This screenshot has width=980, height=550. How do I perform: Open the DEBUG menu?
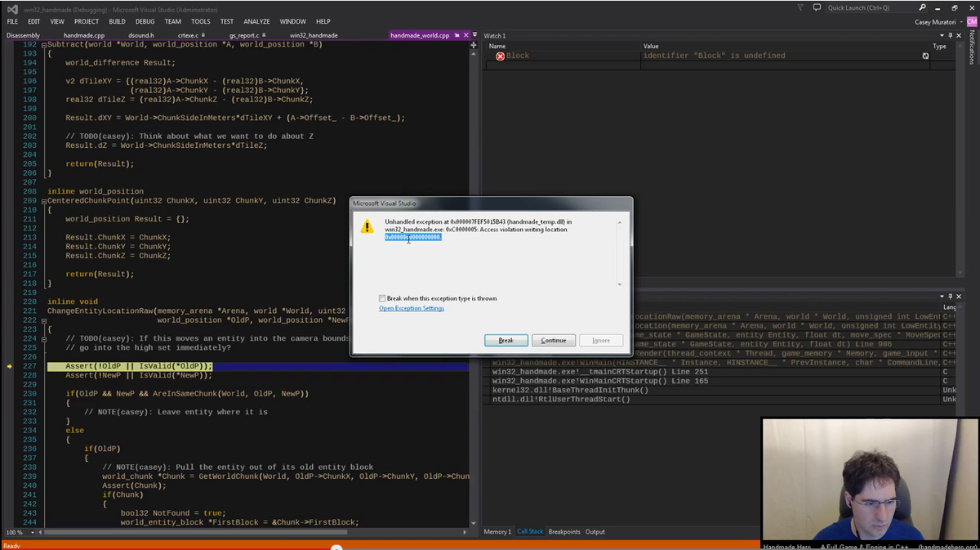[x=145, y=22]
